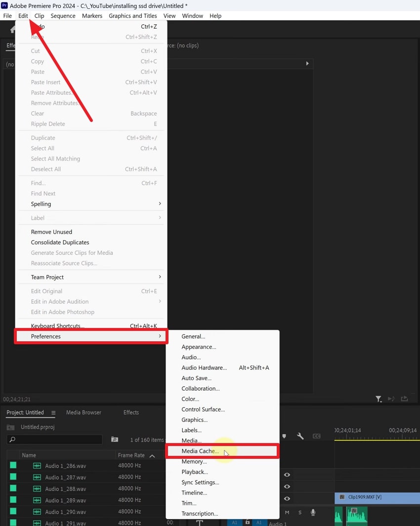Open the Clip menu
The image size is (420, 526).
click(39, 16)
